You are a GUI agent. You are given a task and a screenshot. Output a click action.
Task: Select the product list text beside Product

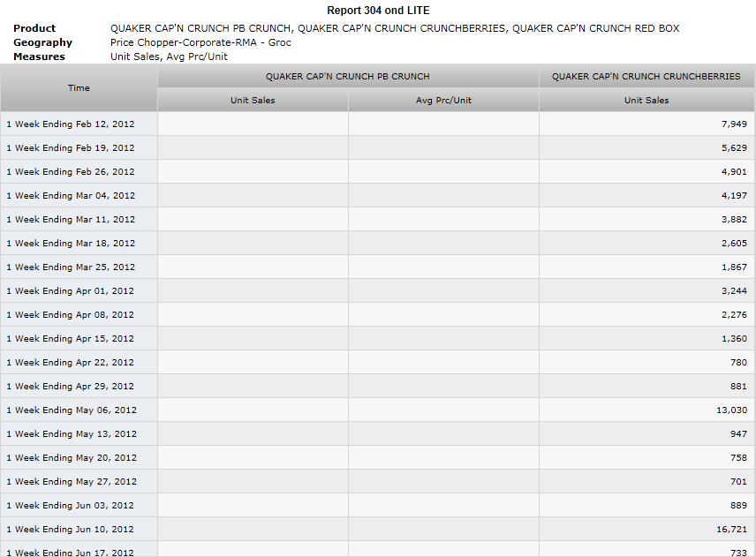(395, 28)
